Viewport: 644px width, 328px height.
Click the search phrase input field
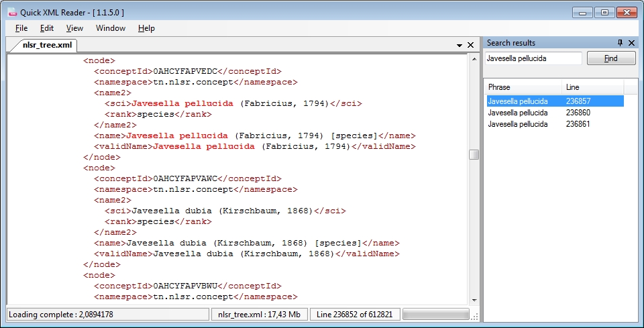[x=533, y=58]
